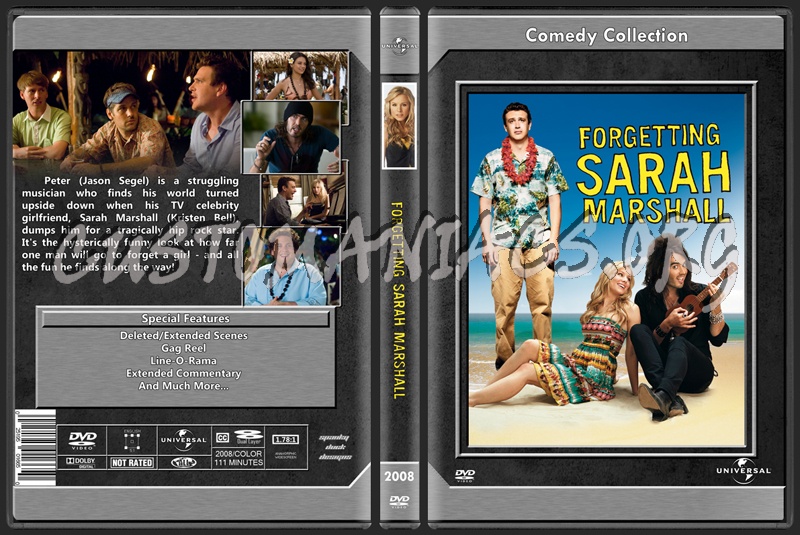800x535 pixels.
Task: Click the 'And Much More...' line
Action: click(184, 386)
